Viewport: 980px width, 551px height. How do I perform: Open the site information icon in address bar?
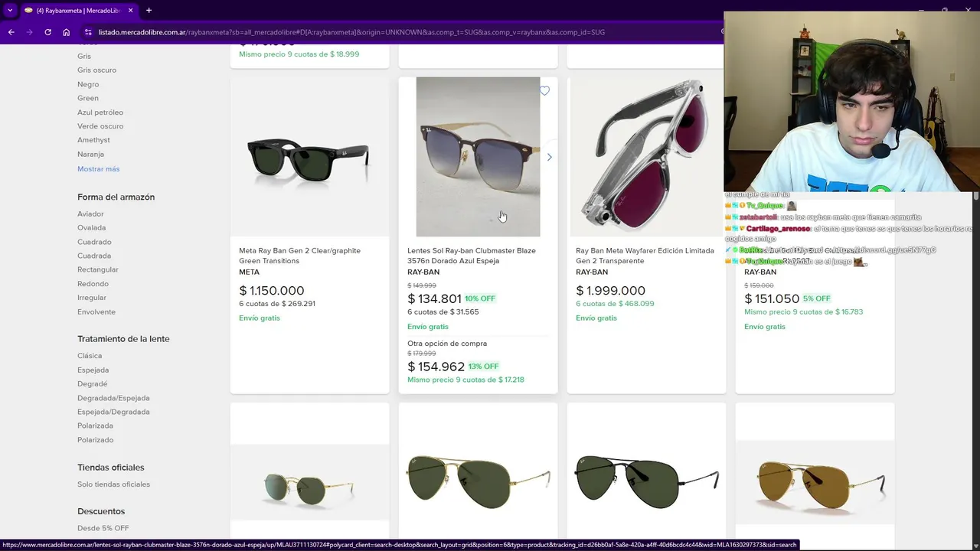click(88, 32)
